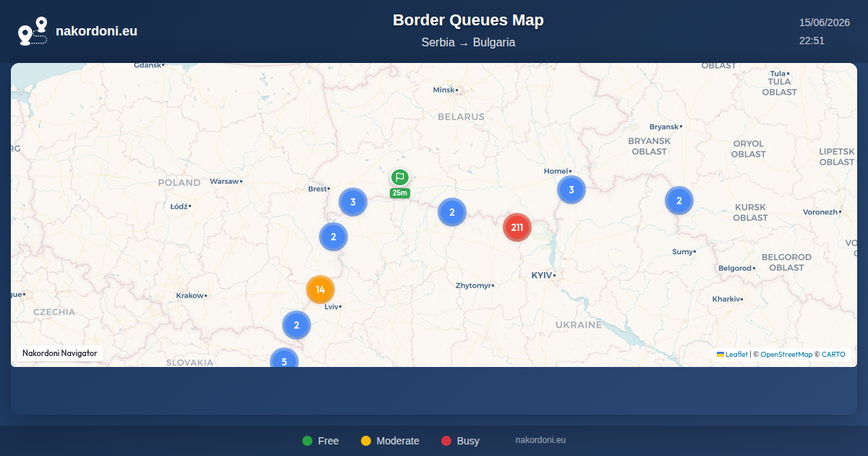Click the nakordoni.eu map pin logo

coord(33,31)
